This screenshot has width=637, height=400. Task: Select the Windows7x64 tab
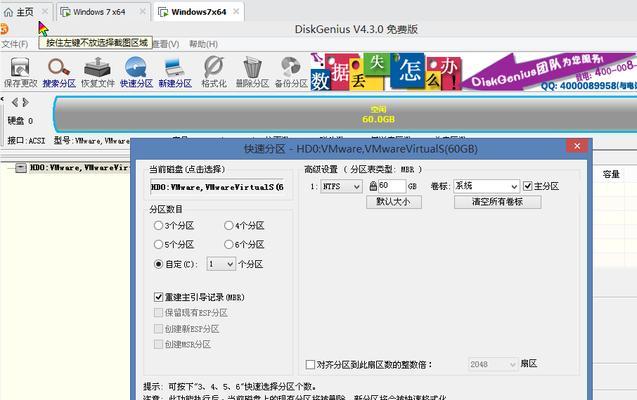(x=198, y=12)
